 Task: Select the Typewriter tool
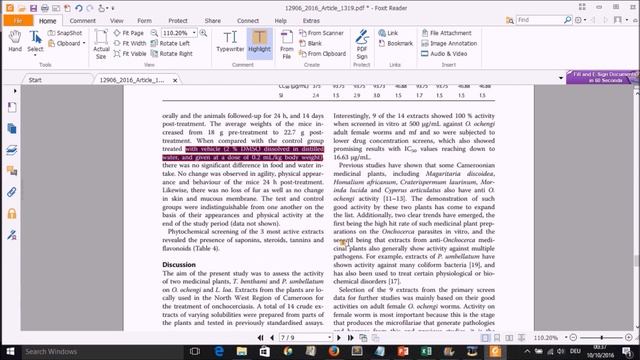coord(230,41)
